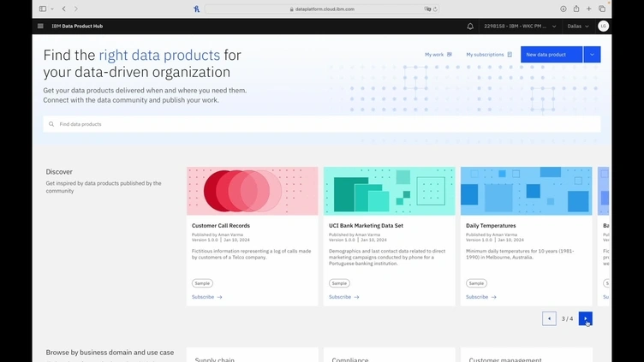Open My work page
The height and width of the screenshot is (362, 644).
438,54
